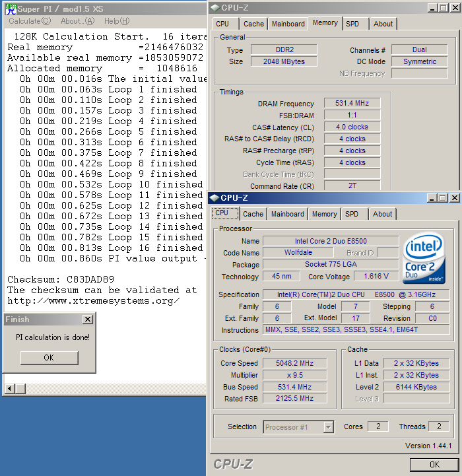Click Command Rate value 2T
Image resolution: width=462 pixels, height=476 pixels.
point(352,186)
